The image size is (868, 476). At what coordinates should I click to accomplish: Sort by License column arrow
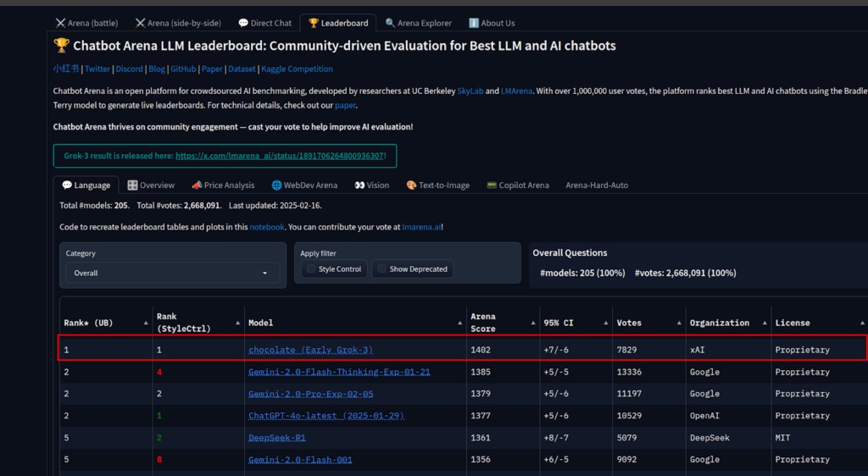coord(862,323)
